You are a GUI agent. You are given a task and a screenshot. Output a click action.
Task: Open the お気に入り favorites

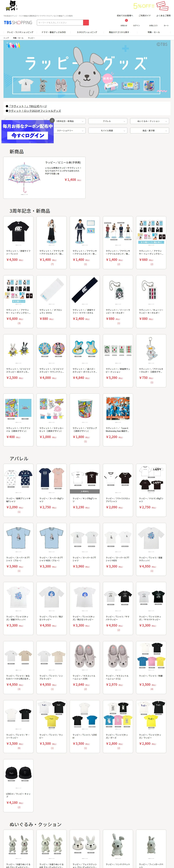pyautogui.click(x=153, y=25)
